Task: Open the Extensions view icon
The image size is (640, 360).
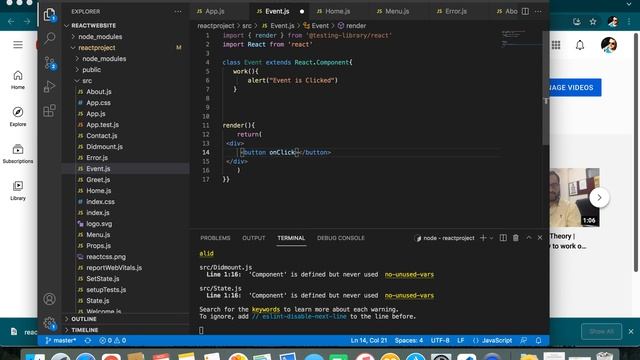Action: pyautogui.click(x=49, y=110)
